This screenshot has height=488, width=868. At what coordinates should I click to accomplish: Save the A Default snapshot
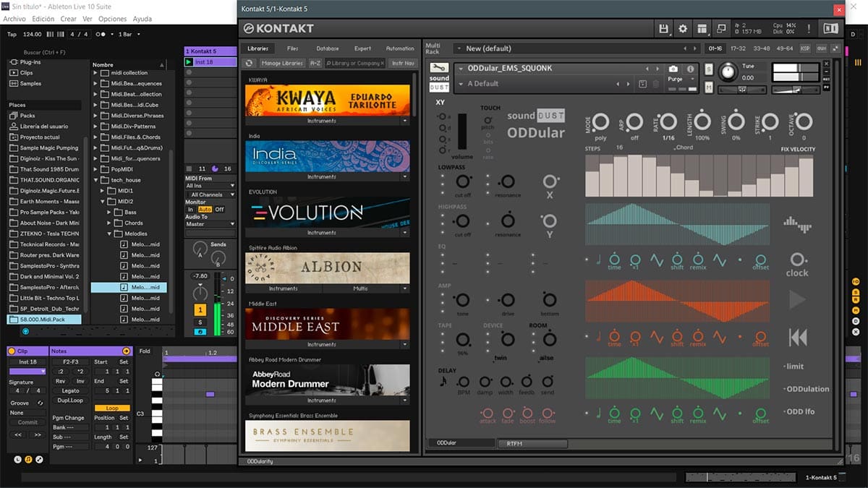point(643,84)
